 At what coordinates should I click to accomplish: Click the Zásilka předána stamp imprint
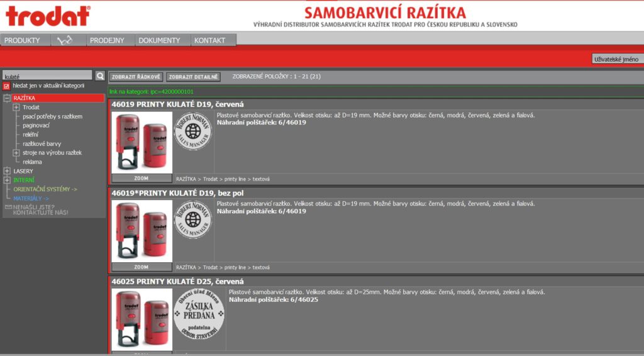199,315
